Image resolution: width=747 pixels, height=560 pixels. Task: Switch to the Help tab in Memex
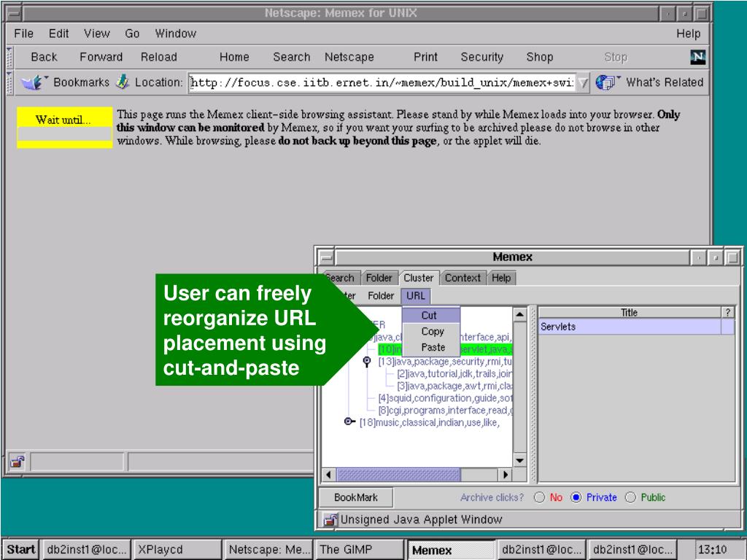(501, 278)
